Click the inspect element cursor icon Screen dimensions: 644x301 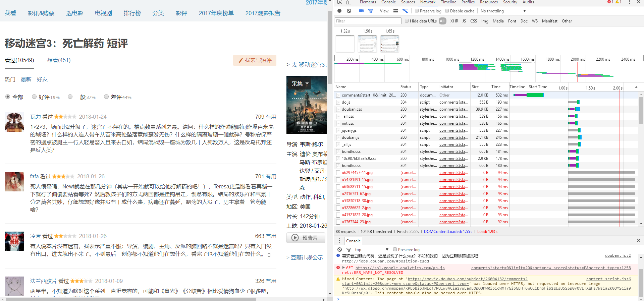pyautogui.click(x=339, y=2)
